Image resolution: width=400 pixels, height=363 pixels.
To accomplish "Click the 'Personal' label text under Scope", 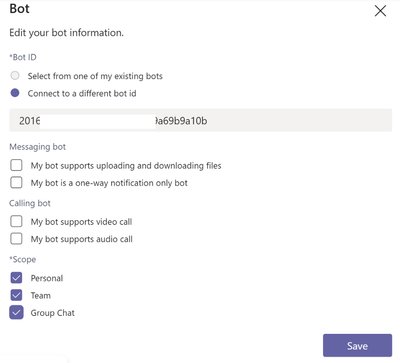I will point(47,278).
